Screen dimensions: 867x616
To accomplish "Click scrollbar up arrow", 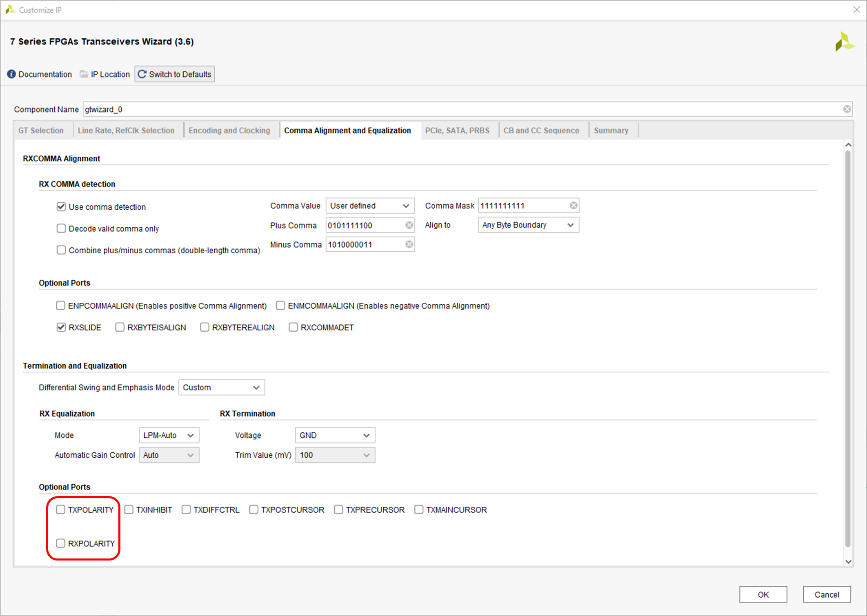I will coord(848,145).
